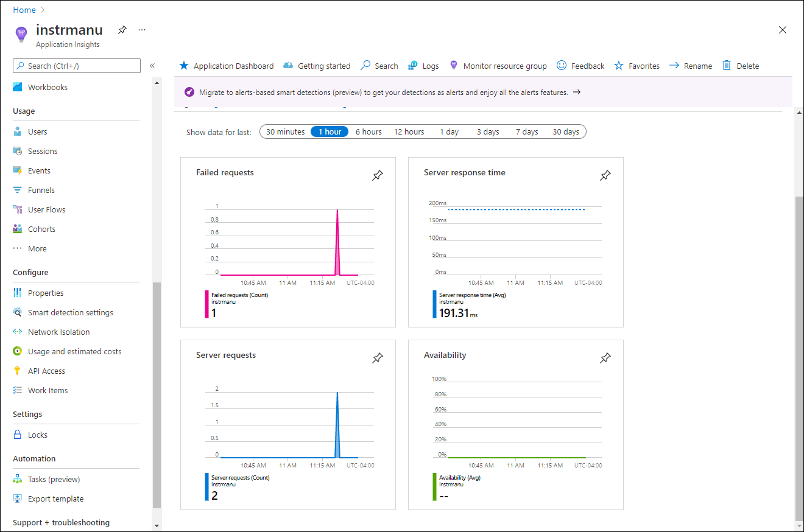The width and height of the screenshot is (804, 532).
Task: Pin the Server response time chart
Action: 605,175
